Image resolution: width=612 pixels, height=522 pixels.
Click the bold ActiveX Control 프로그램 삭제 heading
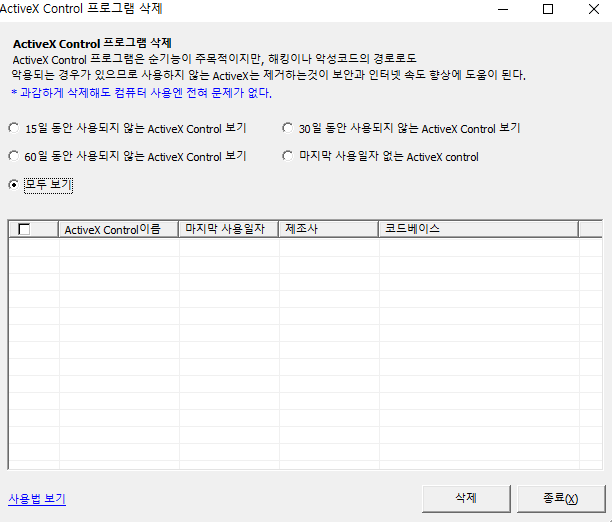click(x=92, y=43)
